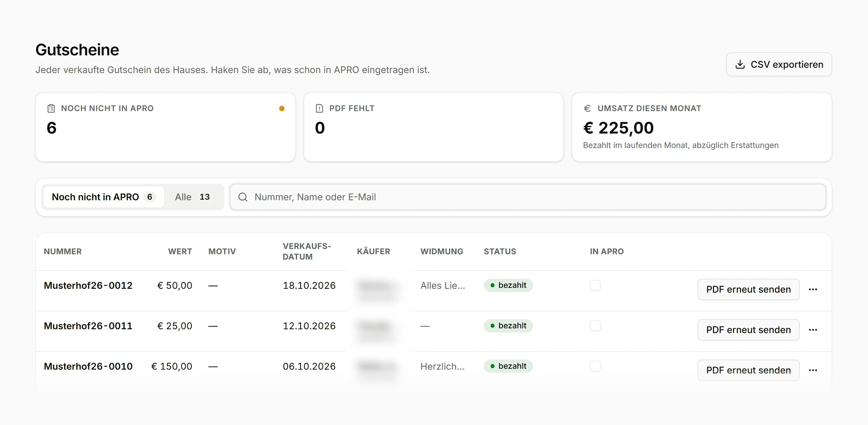Check In APRO box for Musterhof26-0012
The image size is (868, 425).
[x=595, y=286]
